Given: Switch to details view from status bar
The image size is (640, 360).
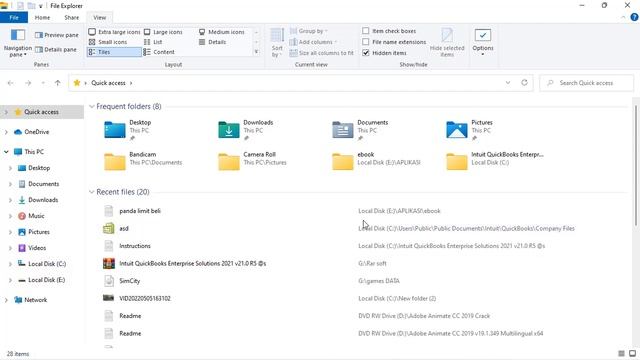Looking at the screenshot, I should (621, 353).
